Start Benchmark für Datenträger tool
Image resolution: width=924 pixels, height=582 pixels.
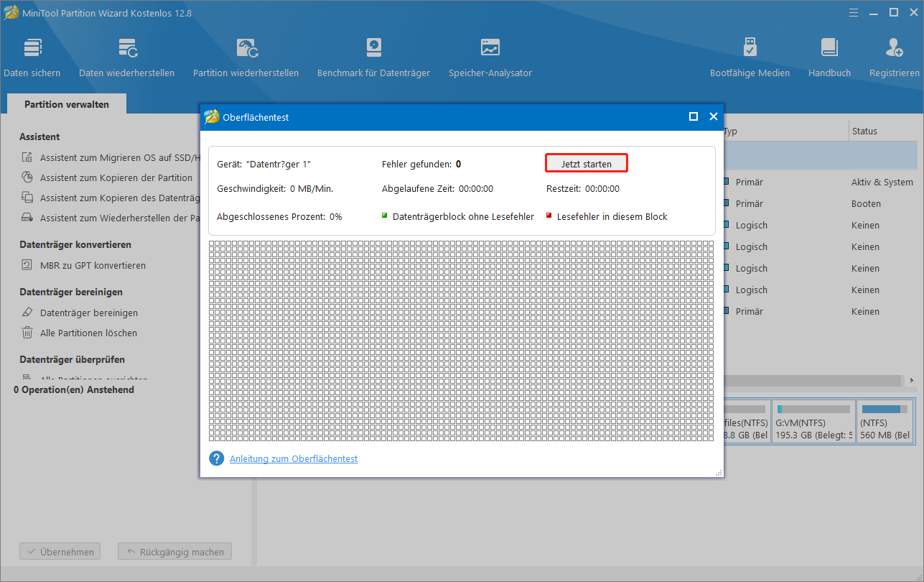373,57
